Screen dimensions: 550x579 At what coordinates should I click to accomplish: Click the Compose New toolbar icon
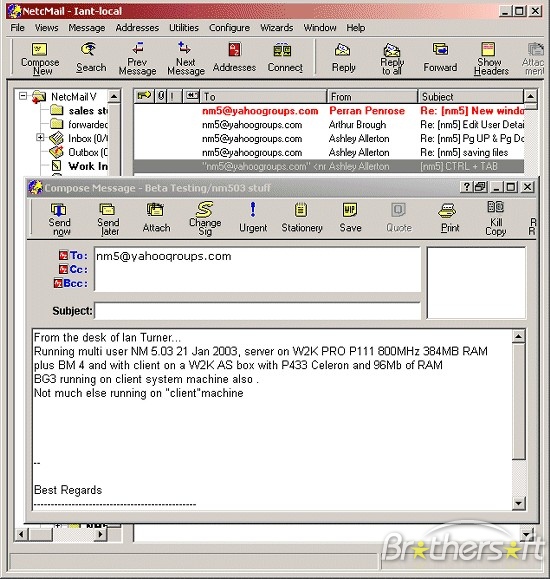point(40,59)
